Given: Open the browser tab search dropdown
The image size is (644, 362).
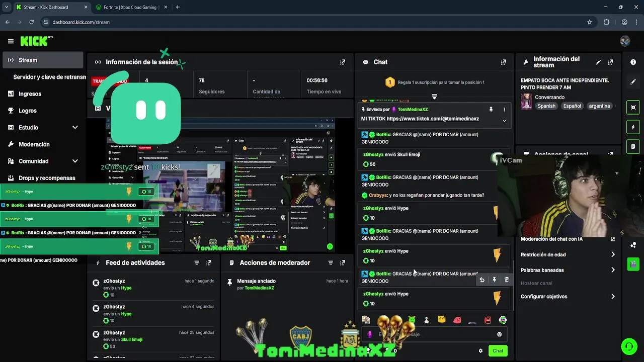Looking at the screenshot, I should point(7,7).
